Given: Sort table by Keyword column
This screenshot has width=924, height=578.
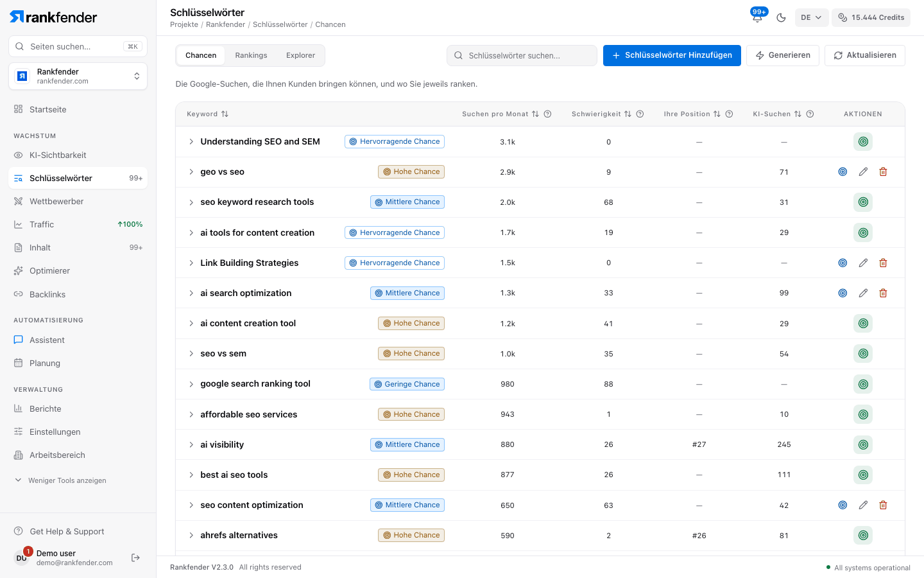Looking at the screenshot, I should click(x=207, y=114).
